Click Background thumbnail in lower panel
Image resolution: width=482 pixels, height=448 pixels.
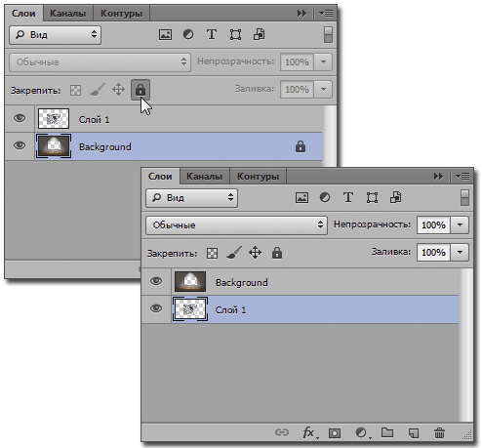click(x=190, y=281)
